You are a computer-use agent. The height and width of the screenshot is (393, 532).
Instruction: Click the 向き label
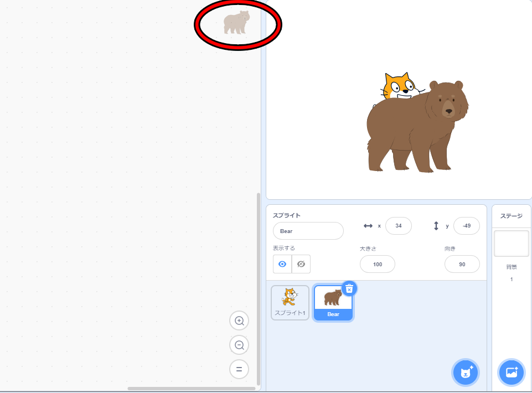(450, 249)
